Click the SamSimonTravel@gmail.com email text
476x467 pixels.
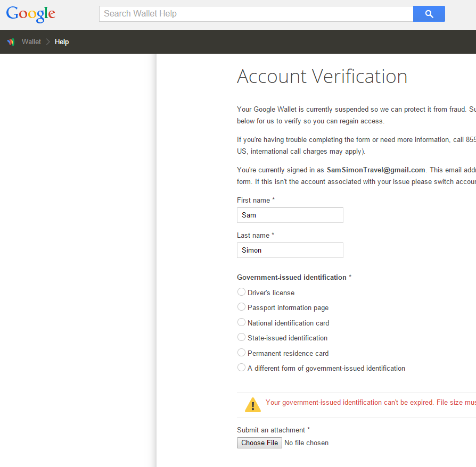pyautogui.click(x=376, y=170)
